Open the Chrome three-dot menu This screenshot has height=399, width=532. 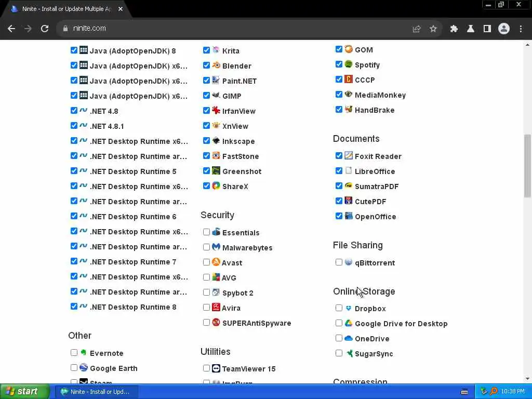coord(521,29)
